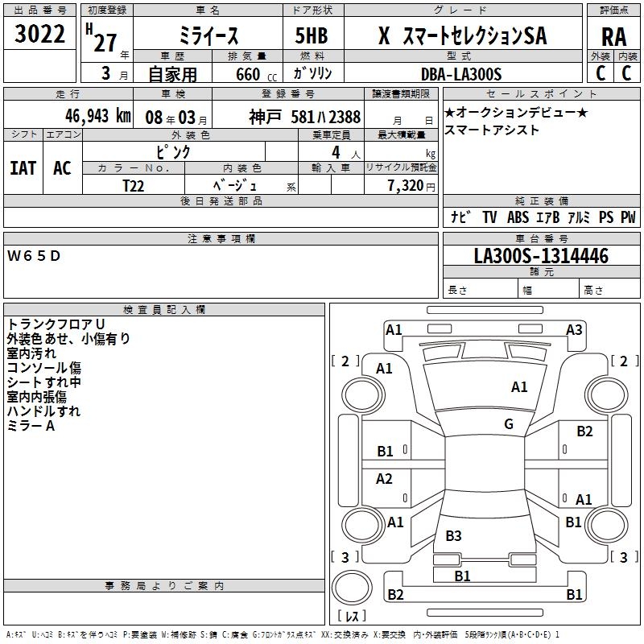
Task: Click the 幅 dimension field
Action: [x=549, y=290]
